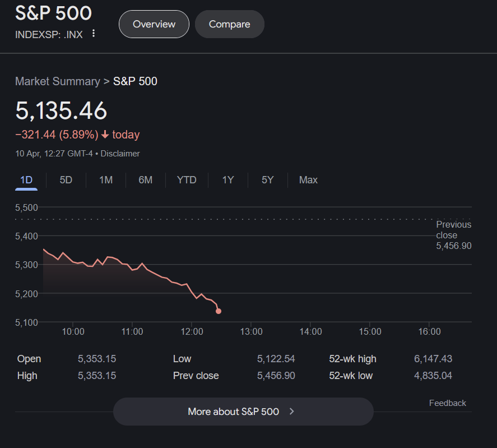Select the Max time range
This screenshot has height=448, width=497.
[x=308, y=180]
